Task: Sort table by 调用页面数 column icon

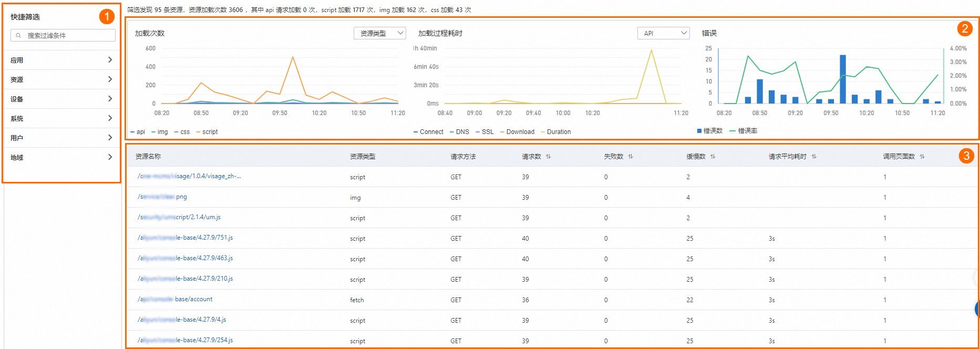Action: (922, 157)
